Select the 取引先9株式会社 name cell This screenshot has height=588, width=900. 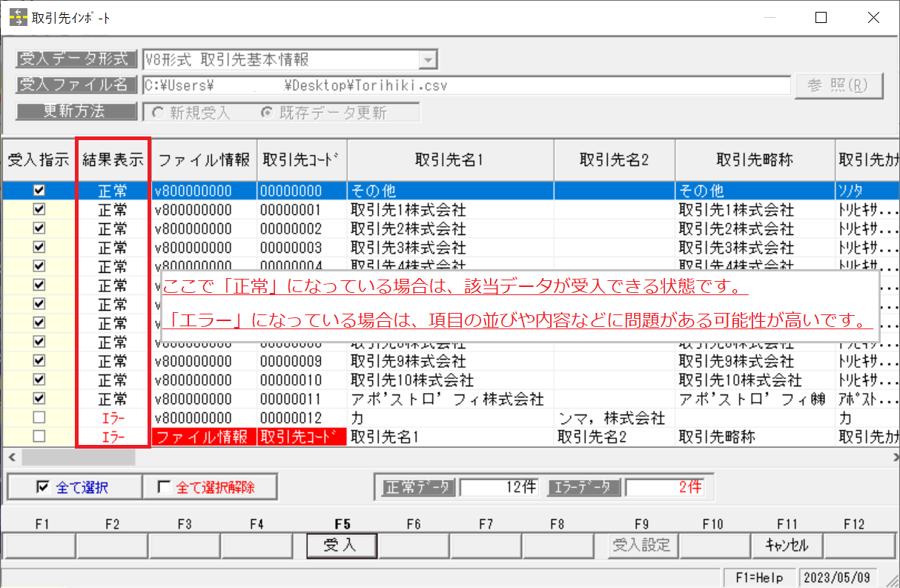click(451, 361)
